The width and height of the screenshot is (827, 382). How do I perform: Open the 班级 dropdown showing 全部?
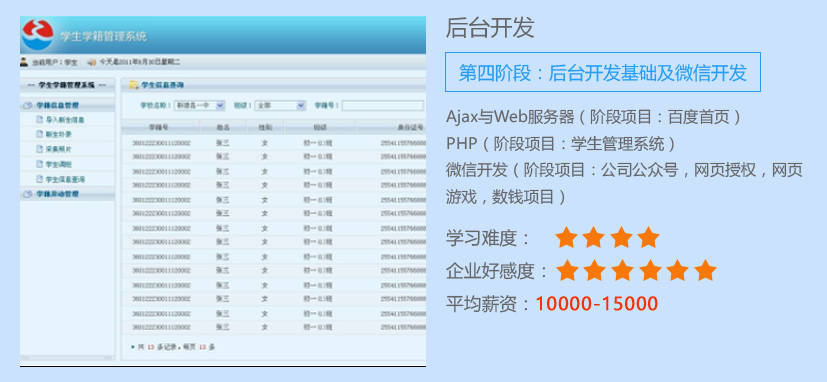280,106
